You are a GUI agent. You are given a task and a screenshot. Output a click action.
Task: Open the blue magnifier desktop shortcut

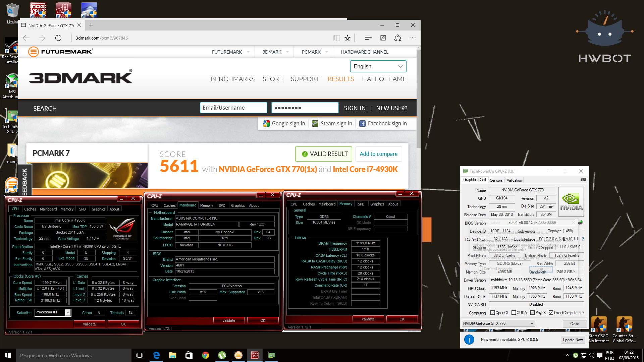(89, 10)
